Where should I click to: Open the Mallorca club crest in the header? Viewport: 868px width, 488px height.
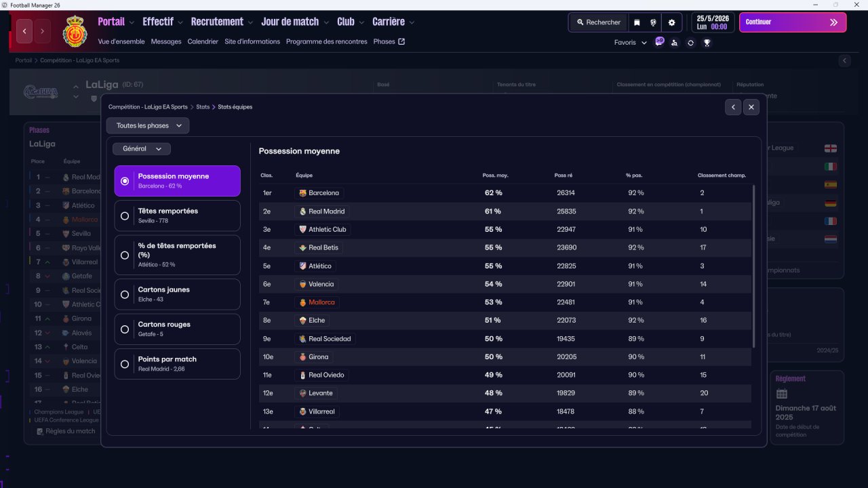75,31
